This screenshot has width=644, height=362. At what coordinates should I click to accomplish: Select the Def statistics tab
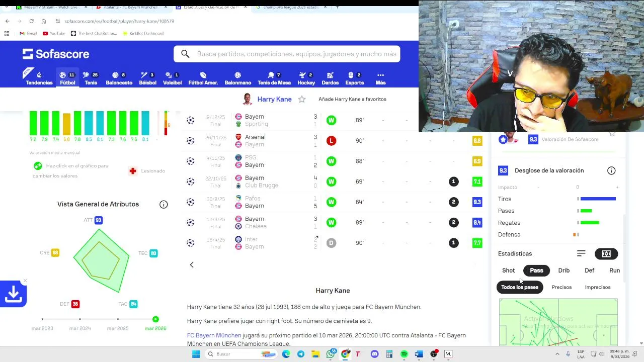589,270
